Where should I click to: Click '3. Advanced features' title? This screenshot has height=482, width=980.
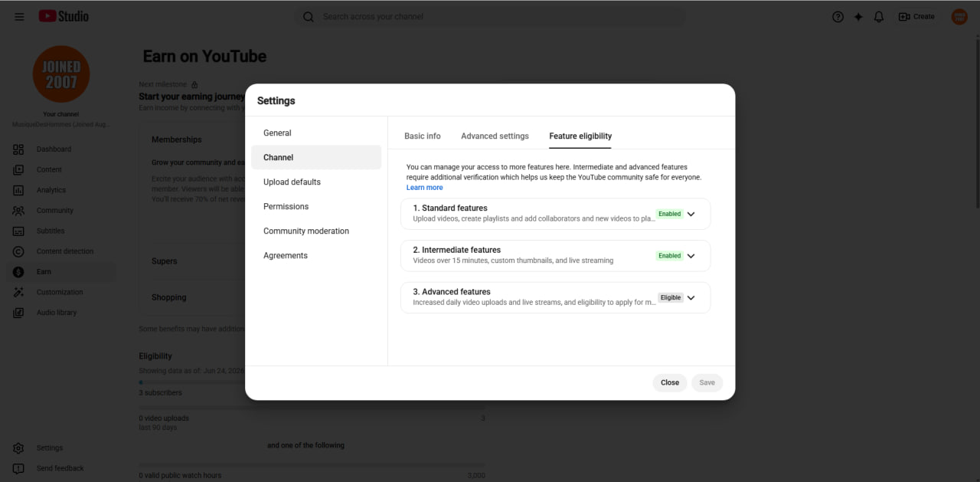point(452,292)
